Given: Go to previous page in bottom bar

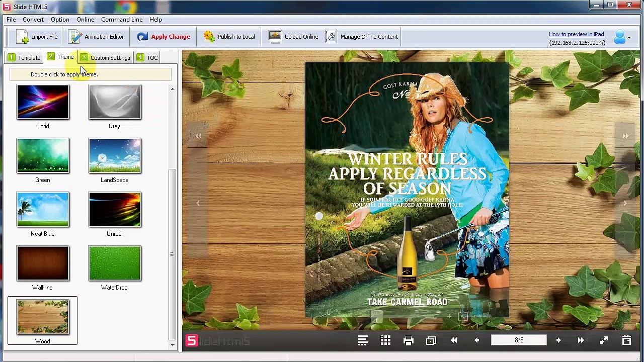Looking at the screenshot, I should click(x=476, y=341).
